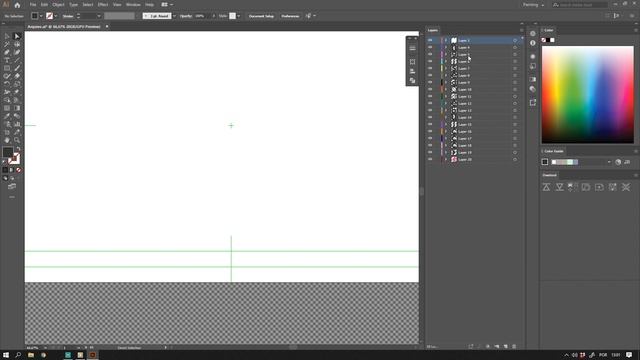Select the Eyedropper tool

[7, 116]
